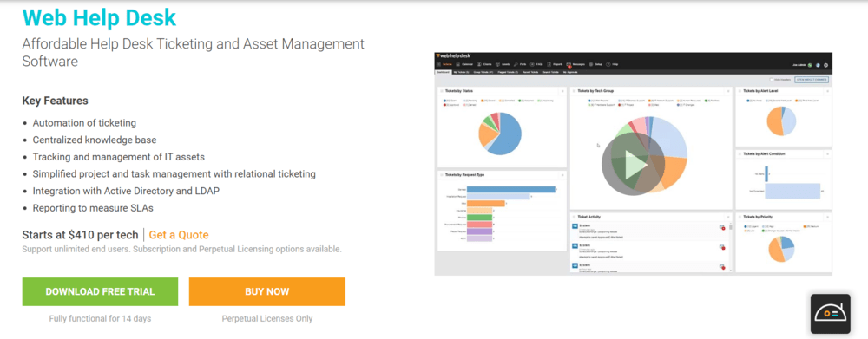Open the Tickets by Tech Group widget options menu

click(x=728, y=91)
